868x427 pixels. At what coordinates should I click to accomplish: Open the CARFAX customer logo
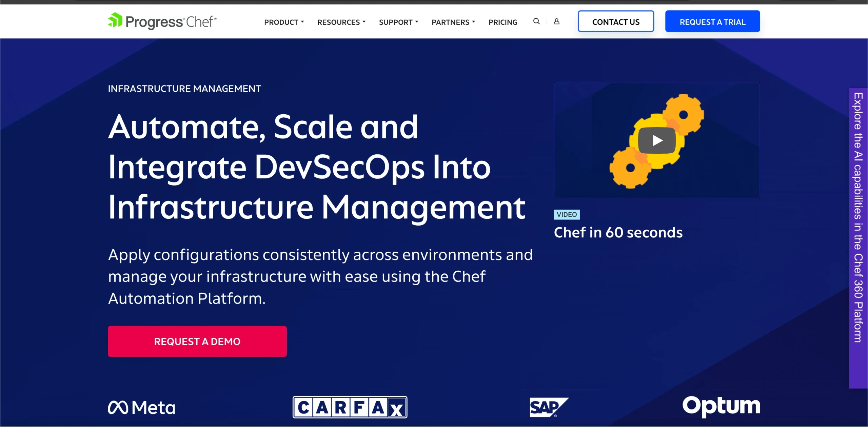(350, 407)
